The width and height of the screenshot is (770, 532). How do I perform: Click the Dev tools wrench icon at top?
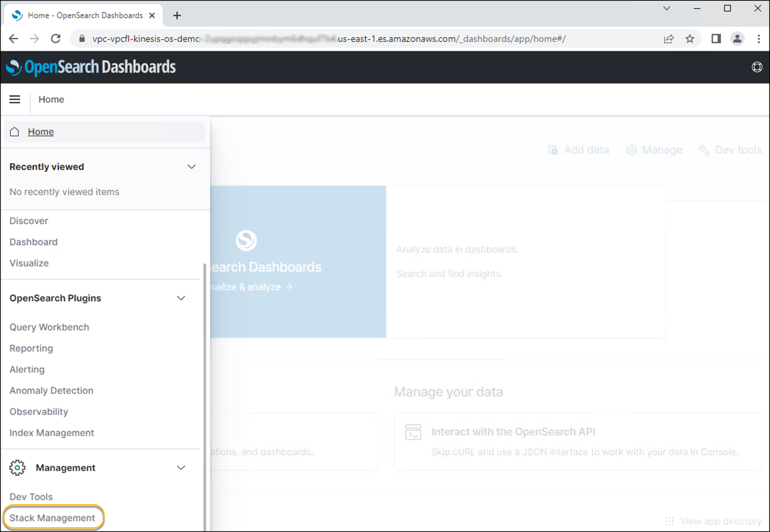click(x=704, y=150)
